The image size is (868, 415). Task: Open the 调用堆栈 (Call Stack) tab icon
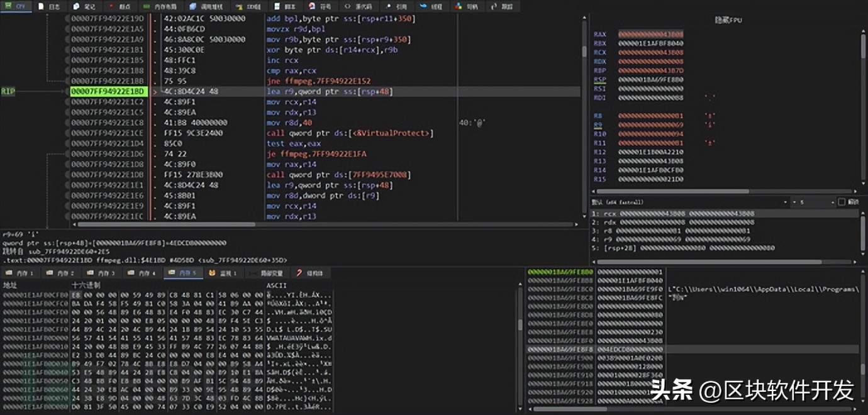(x=193, y=6)
